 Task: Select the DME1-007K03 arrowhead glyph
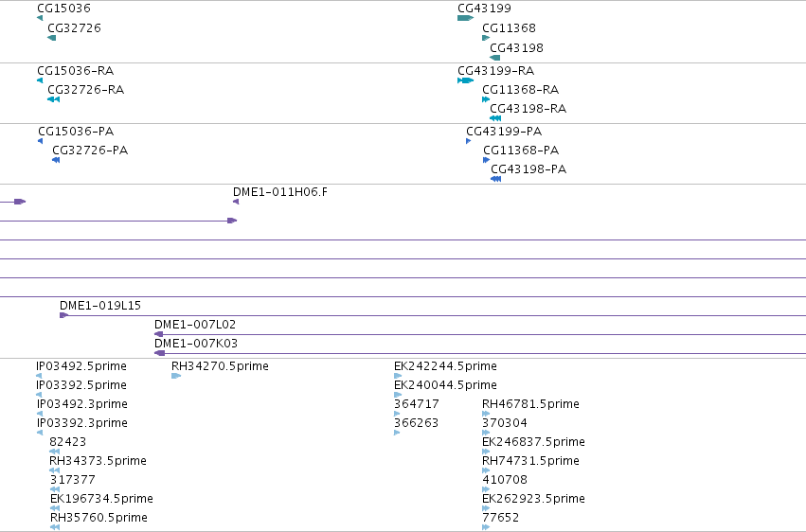(x=159, y=353)
